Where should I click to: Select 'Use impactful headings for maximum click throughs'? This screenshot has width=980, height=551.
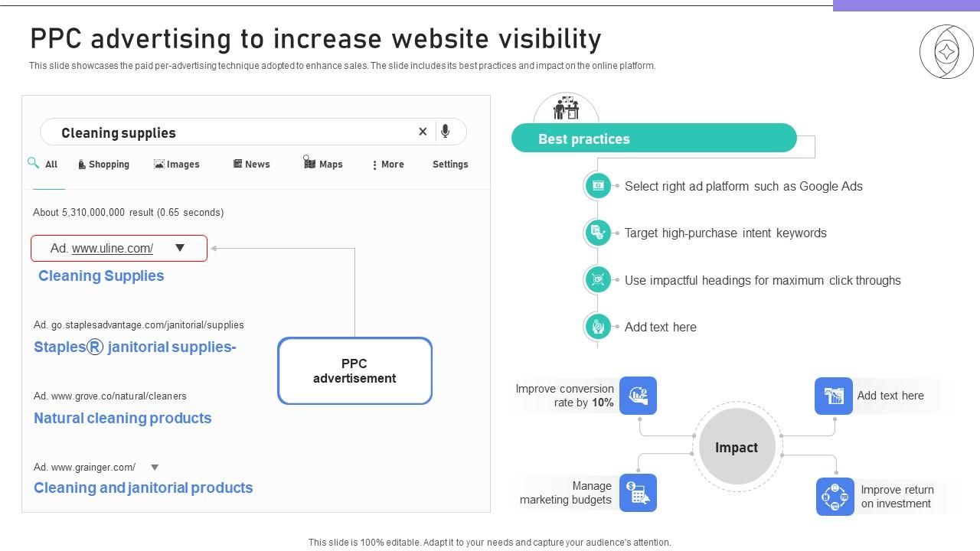(763, 280)
